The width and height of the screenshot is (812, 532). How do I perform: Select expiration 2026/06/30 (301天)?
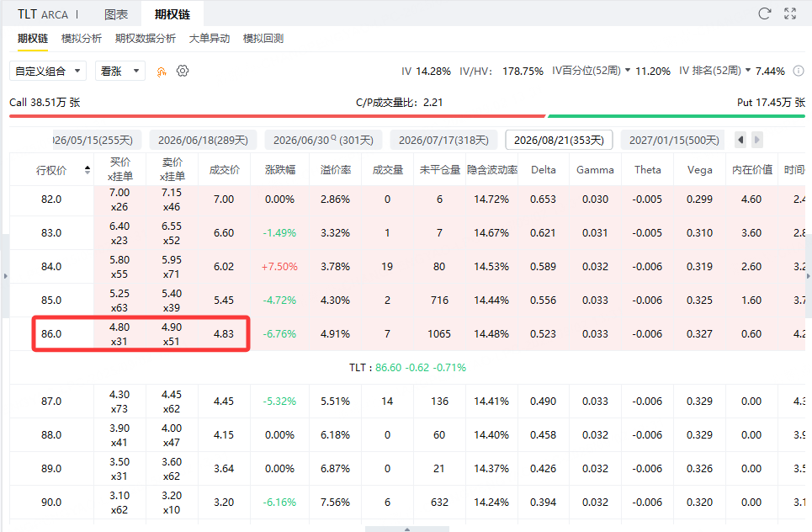[323, 140]
